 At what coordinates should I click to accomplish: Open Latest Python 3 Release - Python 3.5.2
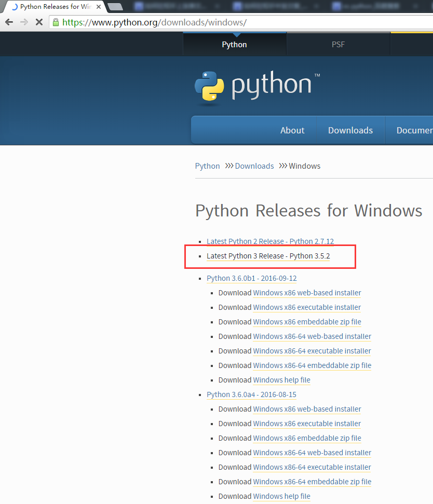click(268, 256)
